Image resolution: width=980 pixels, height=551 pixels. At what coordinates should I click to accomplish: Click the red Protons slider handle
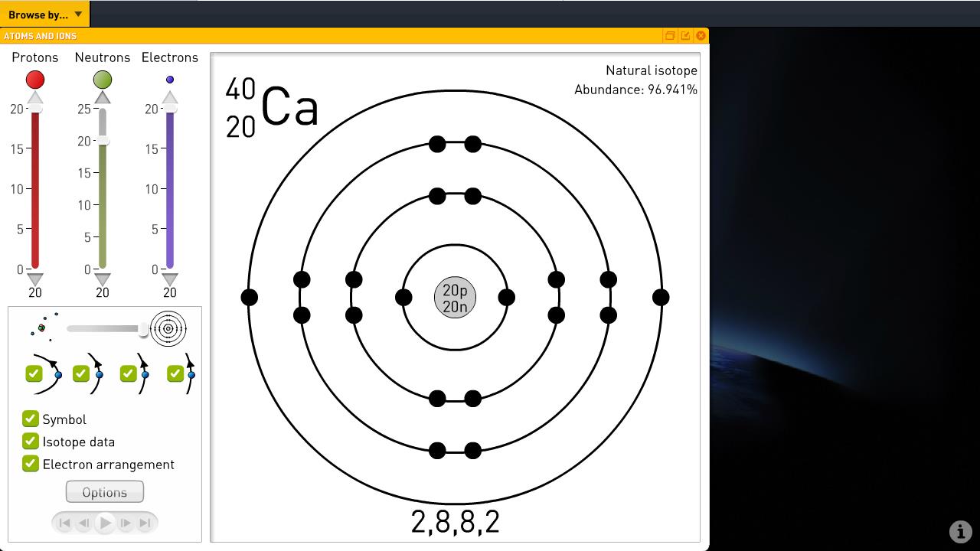tap(35, 109)
